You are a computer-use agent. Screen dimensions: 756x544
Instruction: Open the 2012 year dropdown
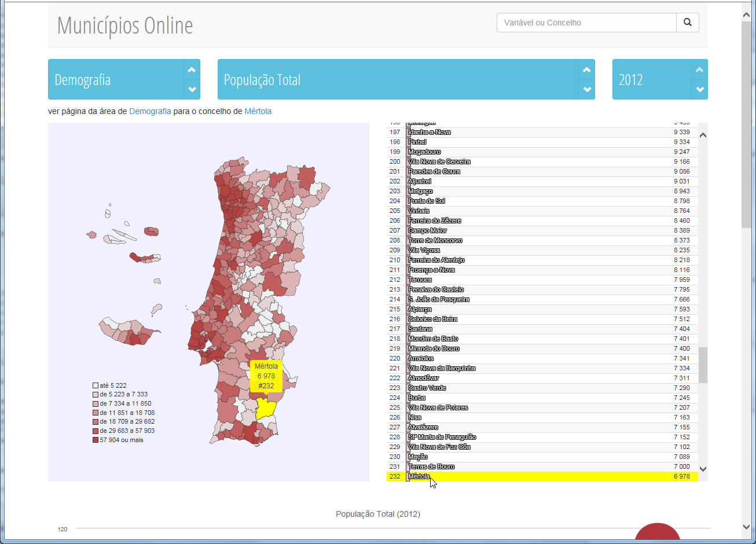click(651, 80)
